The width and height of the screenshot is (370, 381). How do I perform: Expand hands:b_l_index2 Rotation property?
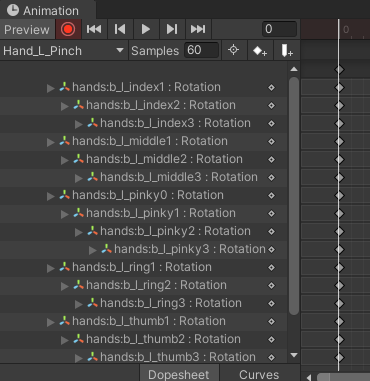click(x=65, y=106)
